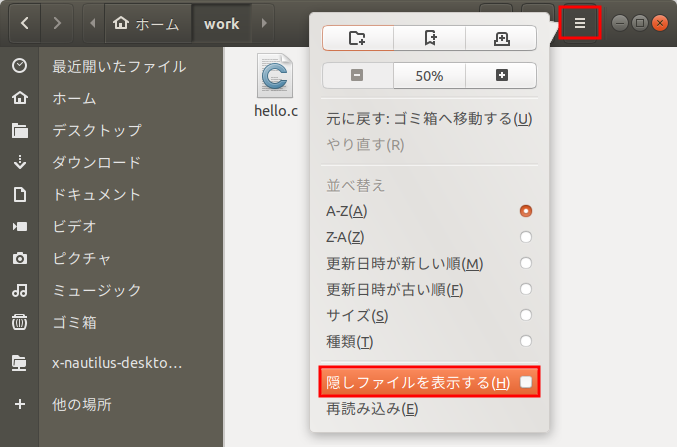The image size is (677, 447).
Task: Zoom out with the minus button
Action: pyautogui.click(x=358, y=75)
